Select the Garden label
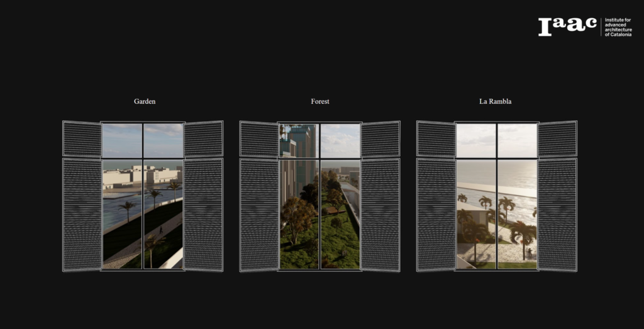Viewport: 644px width, 329px height. (145, 101)
